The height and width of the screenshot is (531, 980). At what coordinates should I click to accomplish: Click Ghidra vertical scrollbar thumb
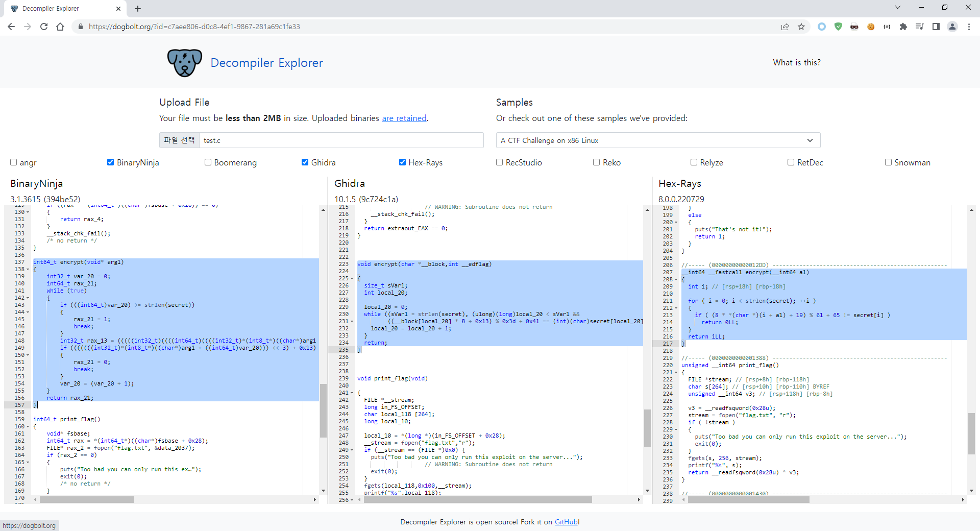(x=647, y=428)
